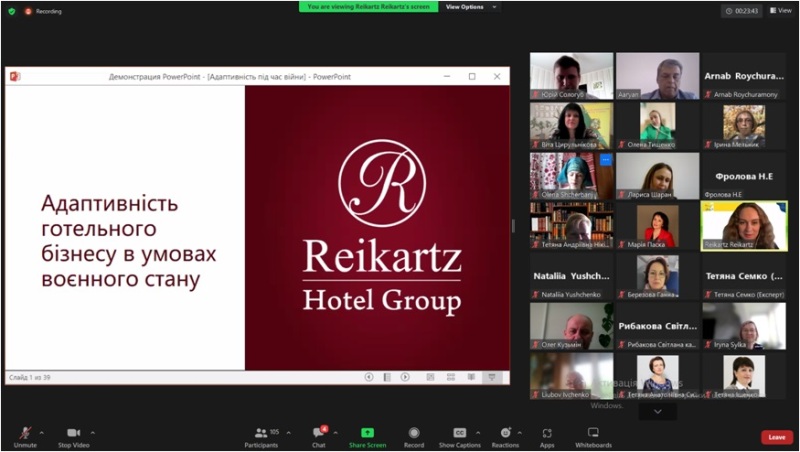This screenshot has width=800, height=452.
Task: Open the Participants panel
Action: point(261,434)
